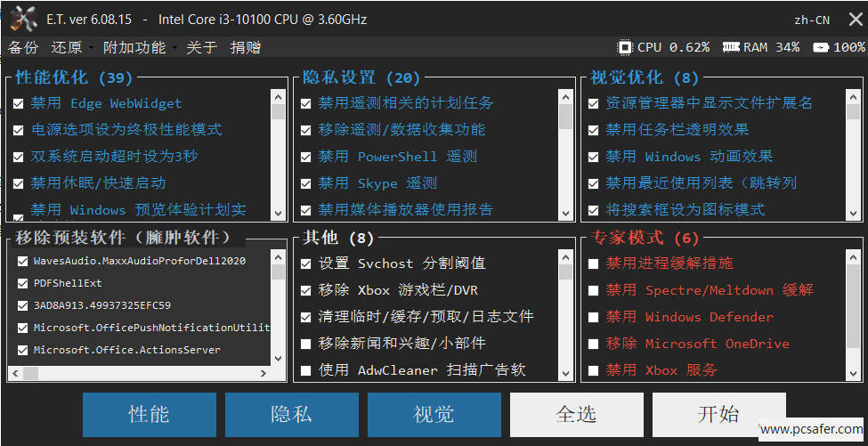The width and height of the screenshot is (868, 446).
Task: Check 移除新闻和兴趣/小部件 option
Action: tap(306, 344)
